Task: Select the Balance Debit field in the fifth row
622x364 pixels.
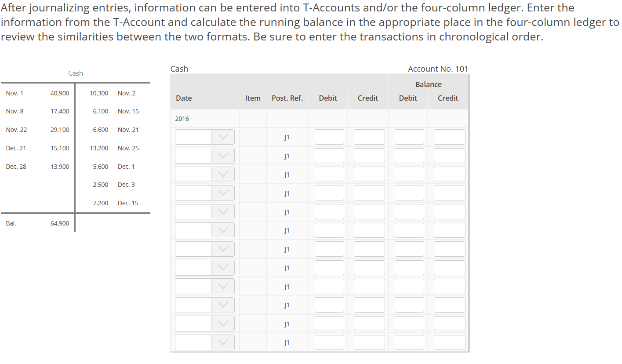Action: click(409, 211)
